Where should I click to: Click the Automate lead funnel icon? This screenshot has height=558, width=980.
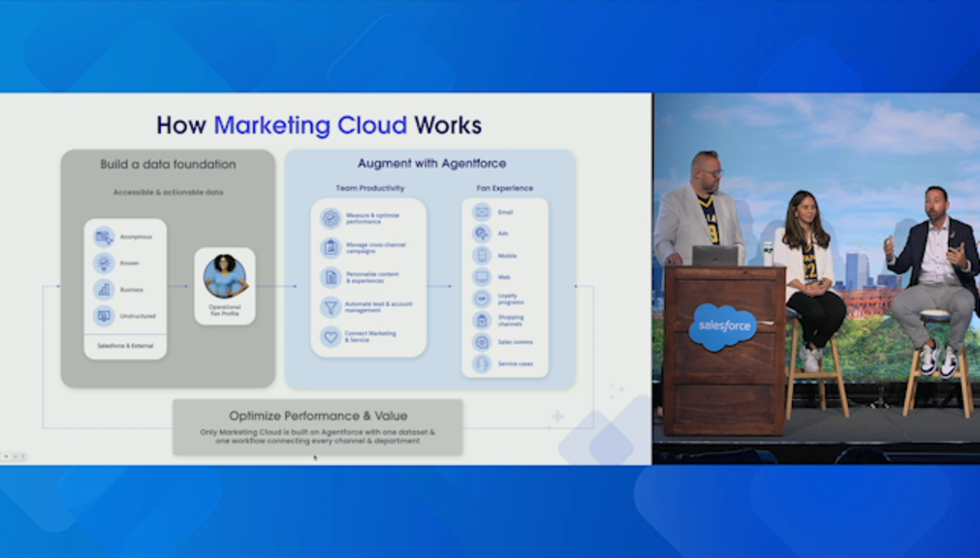(x=331, y=307)
